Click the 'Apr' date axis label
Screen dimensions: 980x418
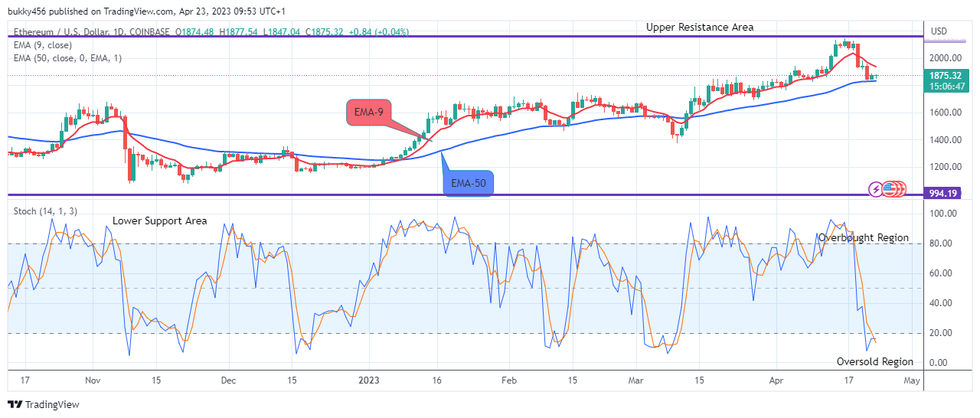click(x=776, y=380)
